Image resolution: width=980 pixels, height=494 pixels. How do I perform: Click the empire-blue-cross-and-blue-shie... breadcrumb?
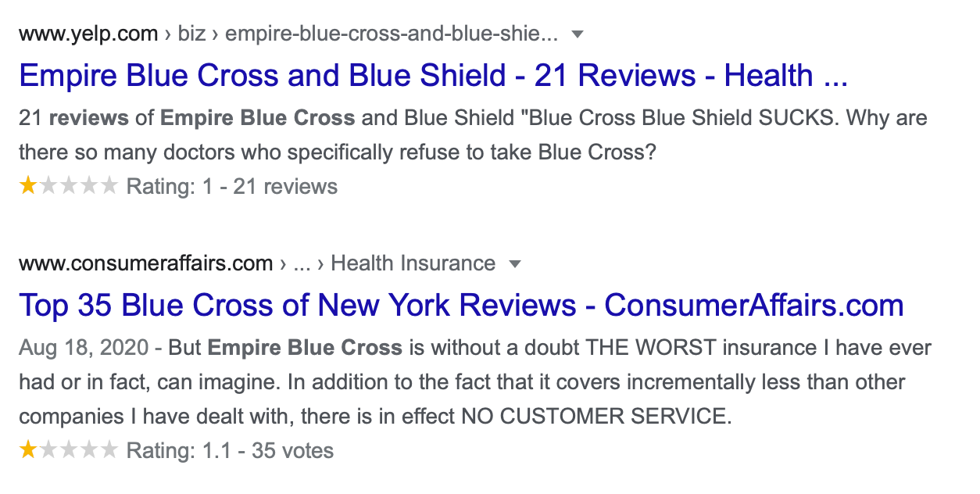(x=392, y=34)
